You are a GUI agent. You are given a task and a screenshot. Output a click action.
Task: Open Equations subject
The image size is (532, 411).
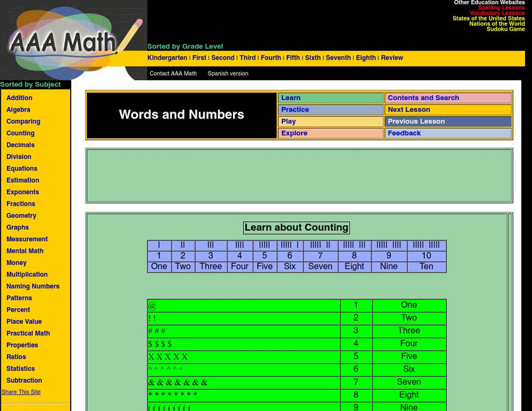tap(22, 169)
